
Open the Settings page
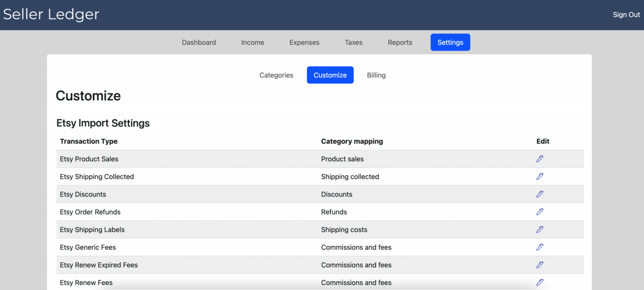pyautogui.click(x=450, y=42)
